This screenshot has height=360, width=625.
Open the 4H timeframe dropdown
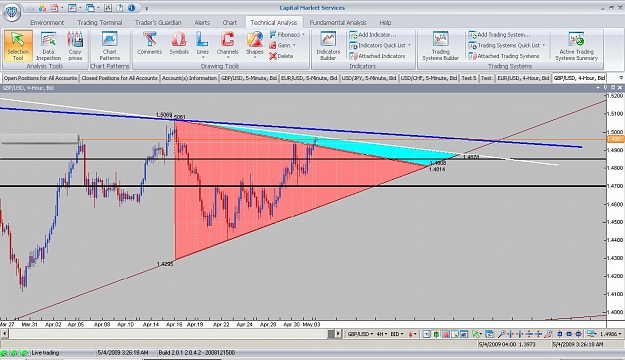(382, 334)
